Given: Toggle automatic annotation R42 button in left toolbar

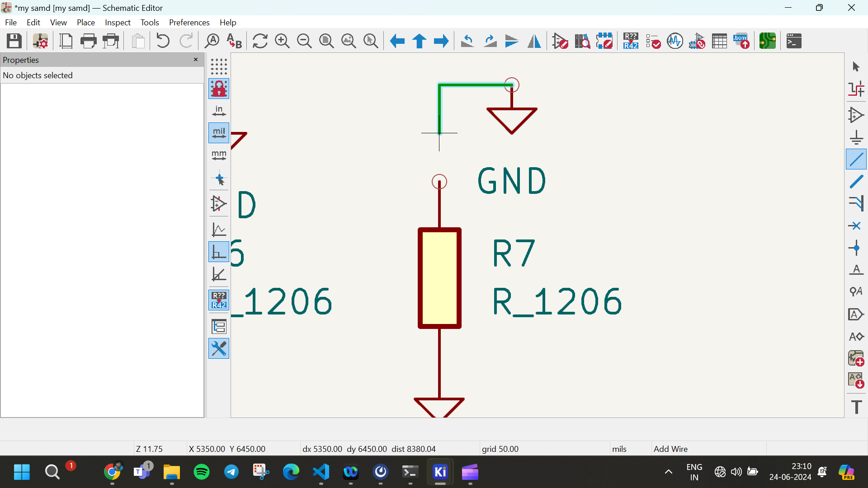Looking at the screenshot, I should coord(219,300).
